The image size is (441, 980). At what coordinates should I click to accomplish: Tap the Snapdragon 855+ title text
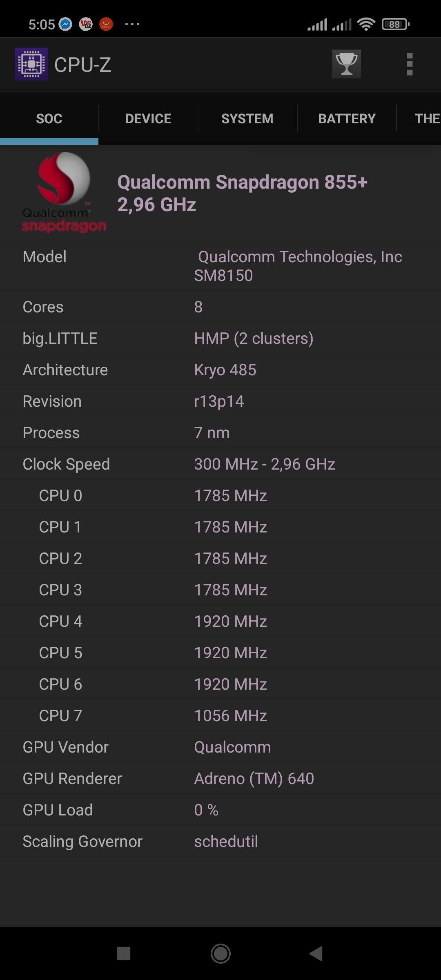point(242,193)
